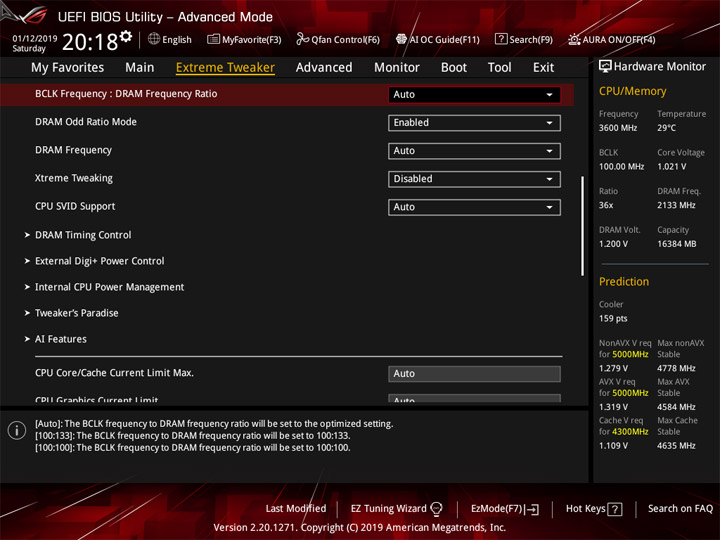This screenshot has height=540, width=720.
Task: Click the Search on FAQ link
Action: (x=680, y=509)
